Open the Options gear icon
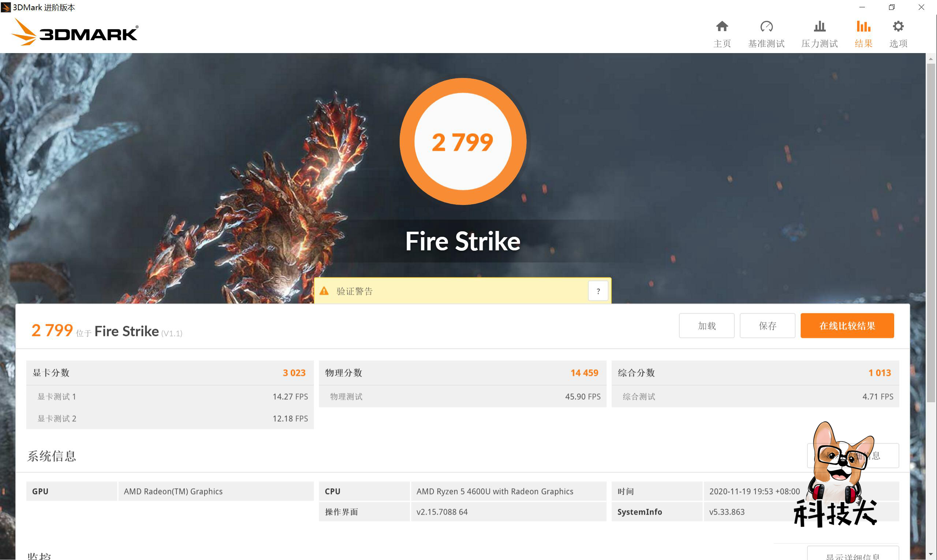937x560 pixels. pyautogui.click(x=898, y=26)
